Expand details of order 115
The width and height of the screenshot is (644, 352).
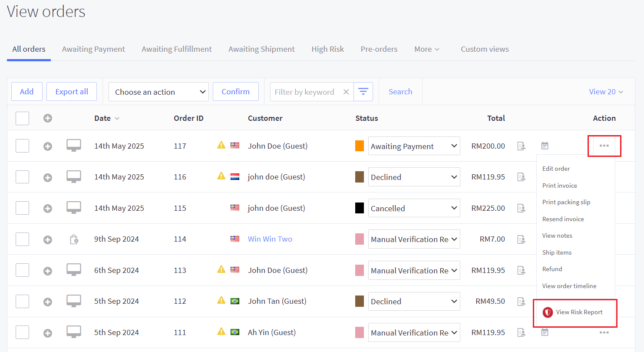48,209
